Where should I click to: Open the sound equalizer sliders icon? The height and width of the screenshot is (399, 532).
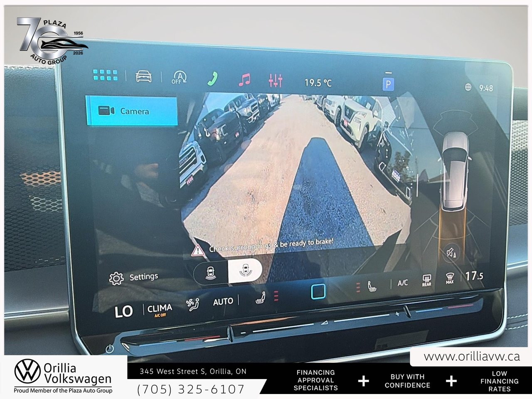(275, 80)
